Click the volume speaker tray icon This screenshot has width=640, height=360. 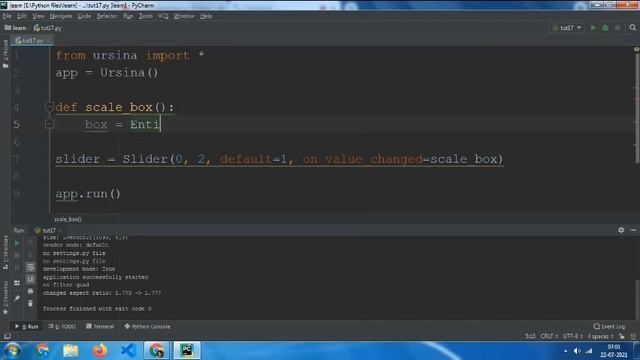click(577, 351)
